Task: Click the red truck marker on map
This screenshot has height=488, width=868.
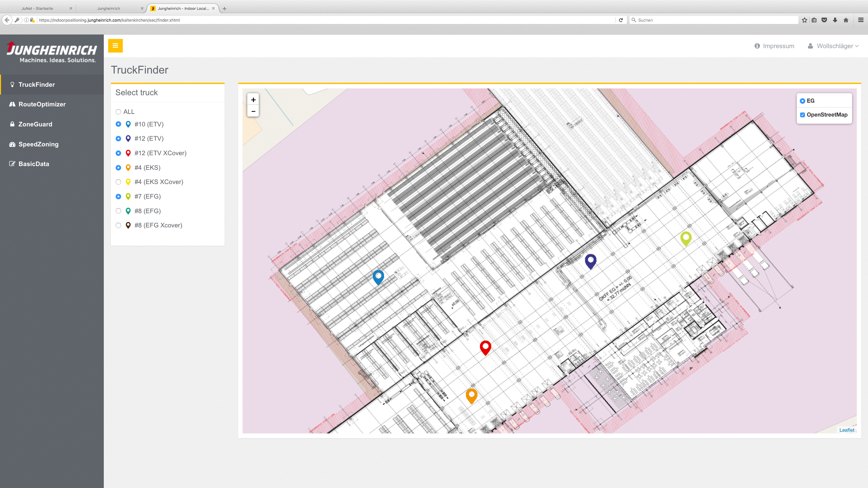Action: pyautogui.click(x=485, y=347)
